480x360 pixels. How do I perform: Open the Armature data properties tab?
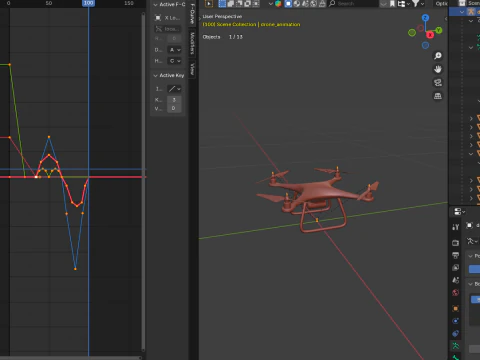coord(455,346)
